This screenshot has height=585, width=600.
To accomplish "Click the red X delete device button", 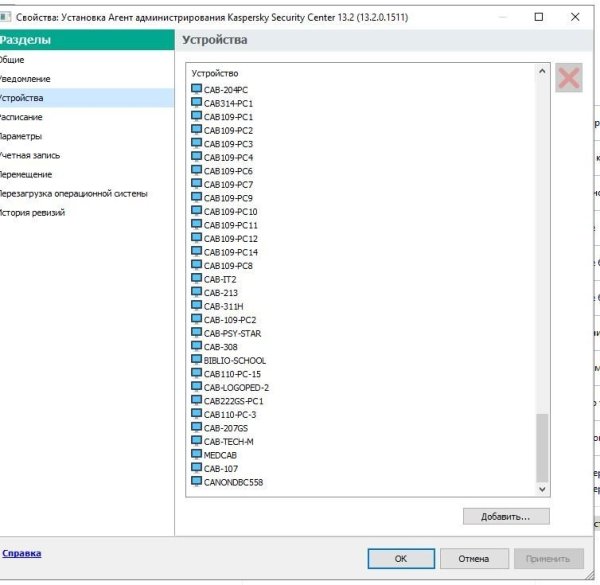I will click(x=569, y=78).
